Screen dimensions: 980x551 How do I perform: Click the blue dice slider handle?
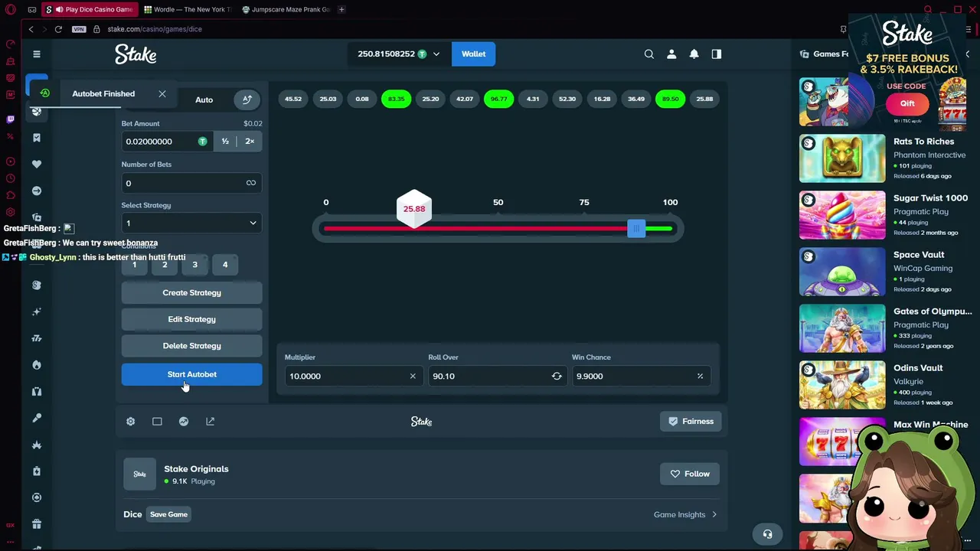636,229
